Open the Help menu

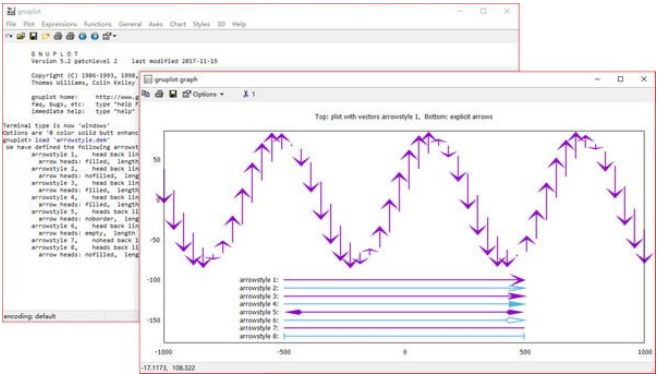tap(239, 24)
